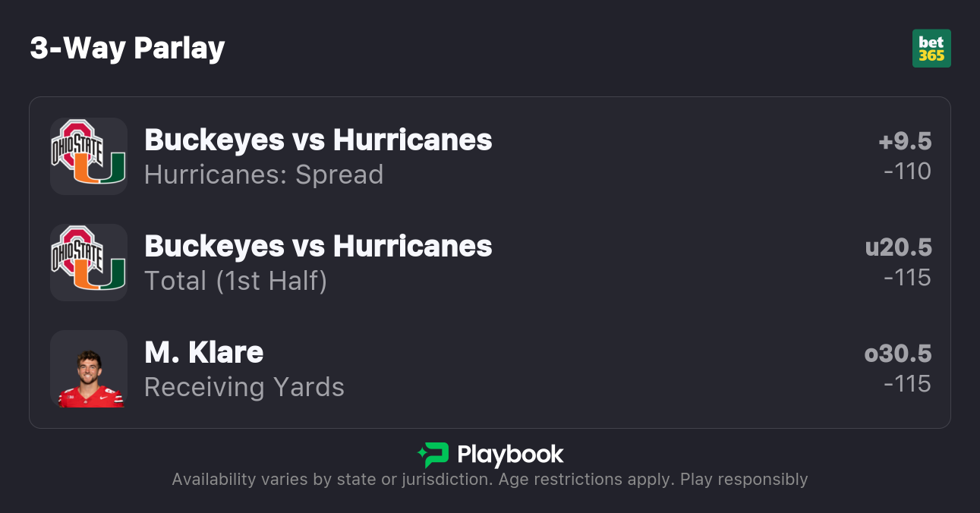Image resolution: width=980 pixels, height=513 pixels.
Task: Click the -110 odds for Hurricanes spread
Action: click(907, 172)
